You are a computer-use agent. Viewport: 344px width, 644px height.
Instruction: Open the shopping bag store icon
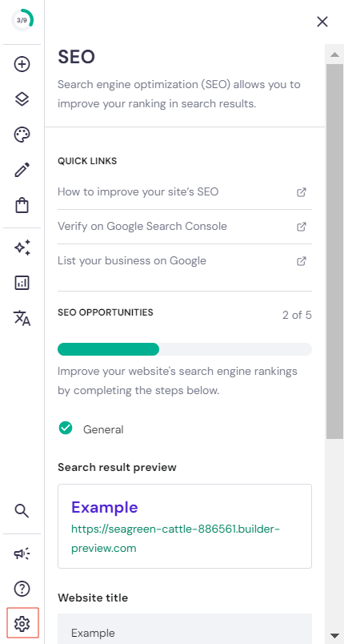coord(22,205)
